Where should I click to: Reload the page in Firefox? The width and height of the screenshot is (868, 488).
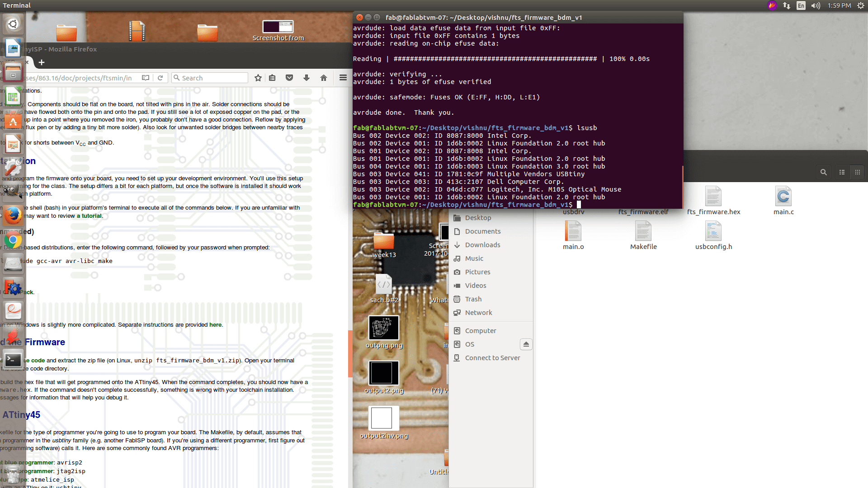coord(160,78)
